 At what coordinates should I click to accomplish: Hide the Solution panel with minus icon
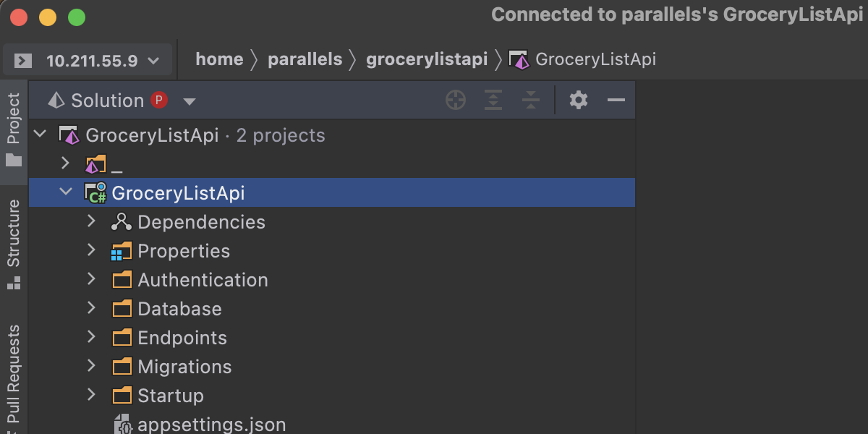point(616,101)
